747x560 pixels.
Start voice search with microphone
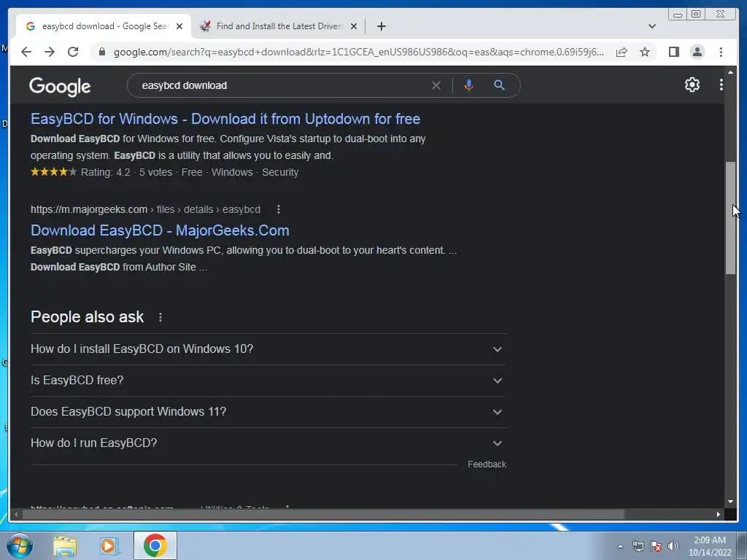point(469,85)
